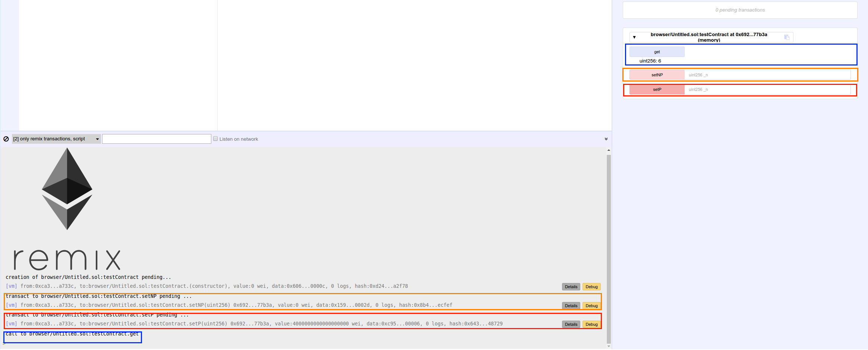Click the Ethereum diamond logo

tap(67, 189)
